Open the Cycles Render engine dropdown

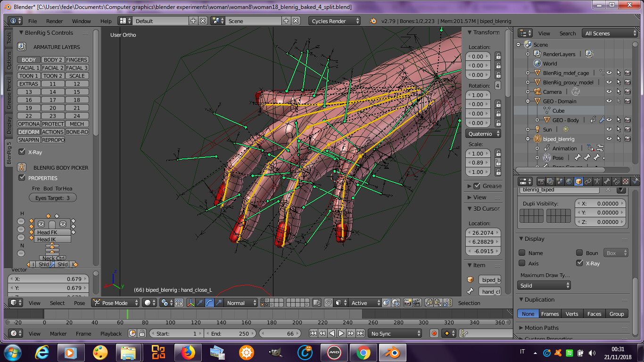click(335, 21)
